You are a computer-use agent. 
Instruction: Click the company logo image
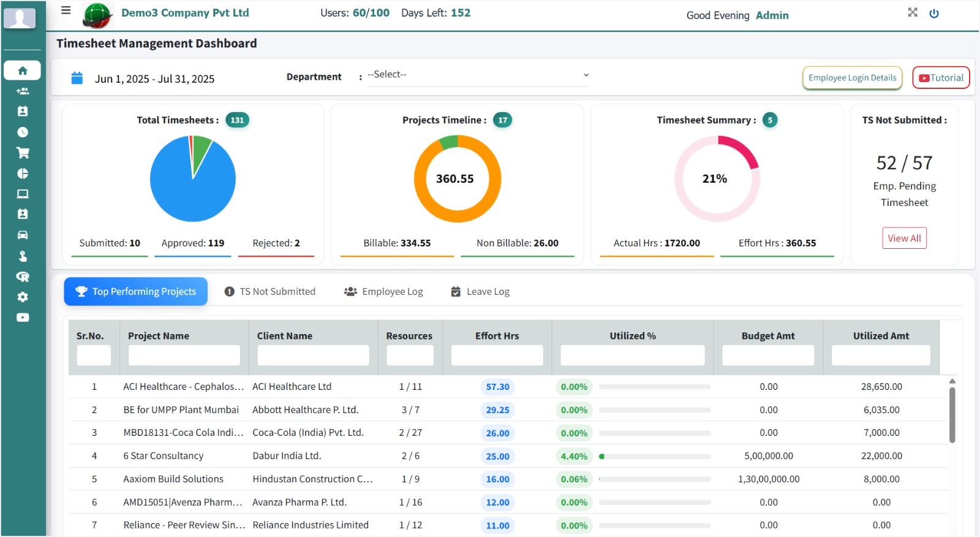pos(97,15)
